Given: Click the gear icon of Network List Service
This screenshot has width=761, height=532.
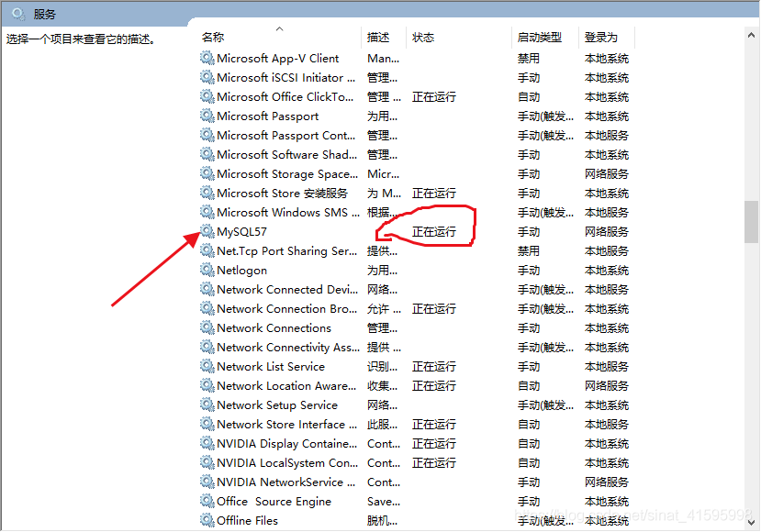Looking at the screenshot, I should (207, 366).
